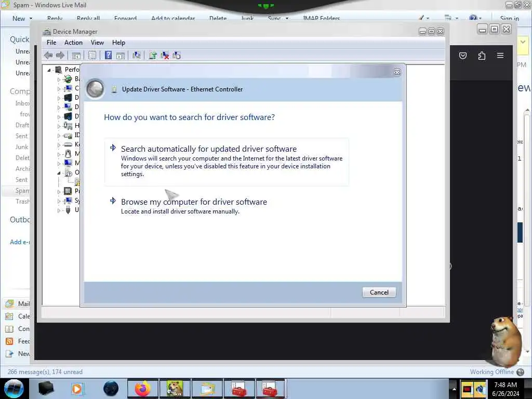Open the Drafts folder in Live Mail

(x=22, y=125)
